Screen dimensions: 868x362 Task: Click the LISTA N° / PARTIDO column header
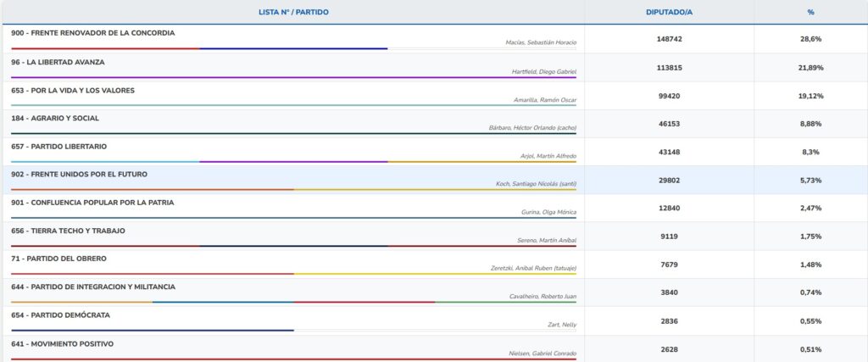(x=293, y=12)
